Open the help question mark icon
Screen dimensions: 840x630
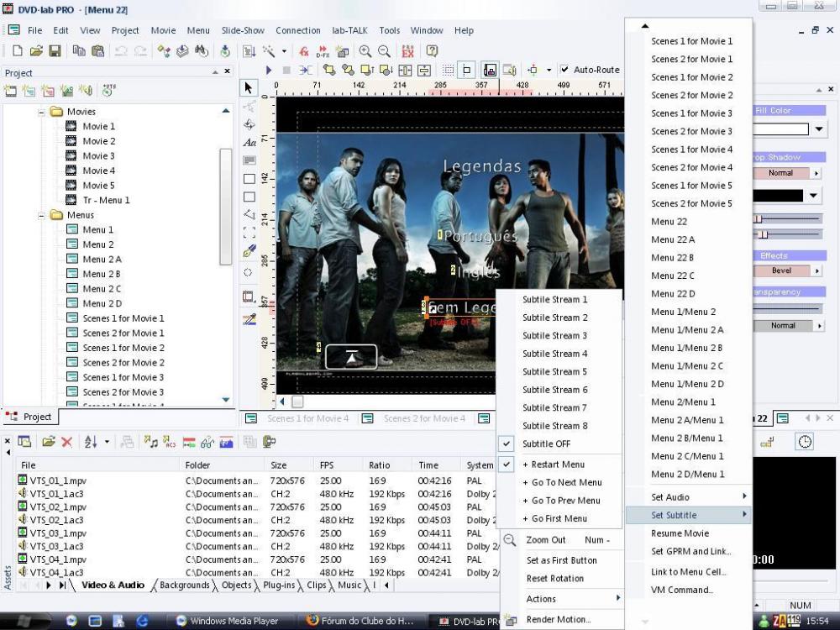tap(432, 51)
